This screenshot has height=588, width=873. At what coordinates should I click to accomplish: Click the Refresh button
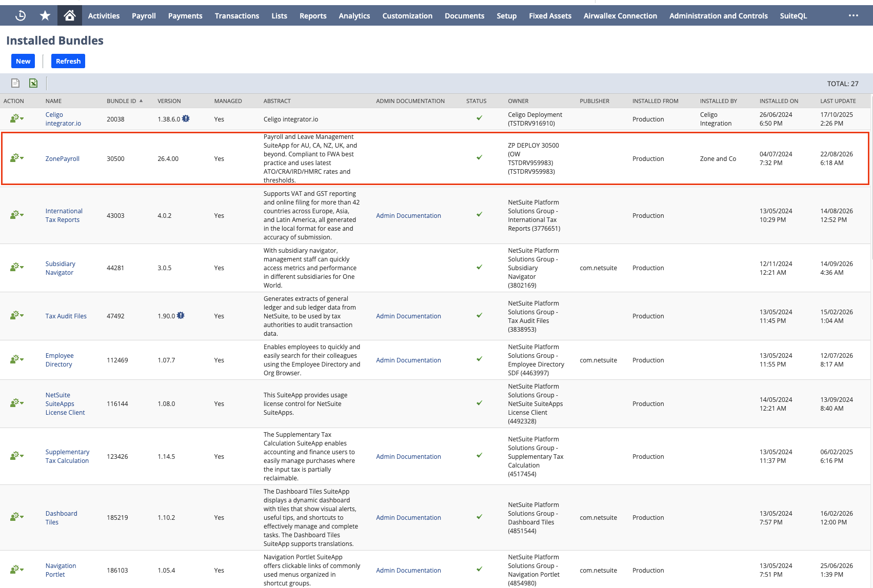(x=68, y=61)
